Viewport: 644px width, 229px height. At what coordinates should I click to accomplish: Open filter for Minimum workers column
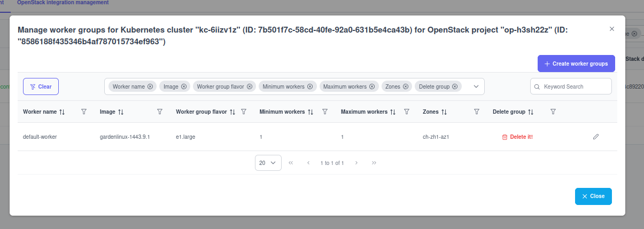point(325,112)
